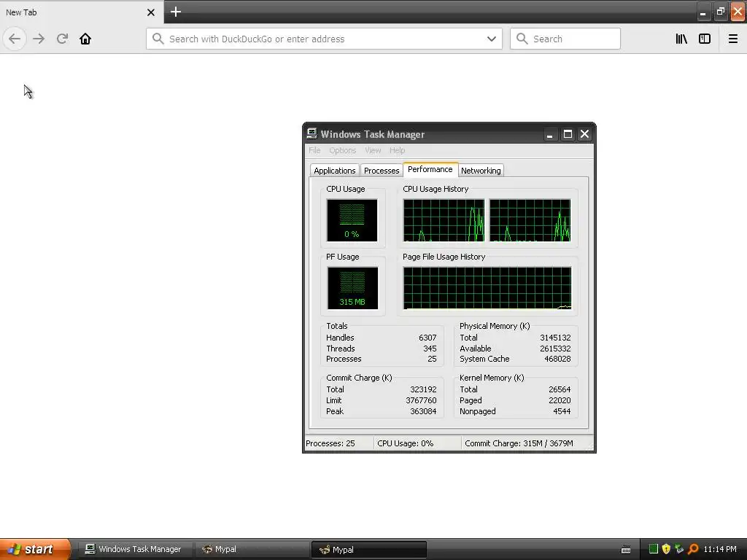Click the green CPU tray icon
The image size is (747, 560).
coord(654,549)
